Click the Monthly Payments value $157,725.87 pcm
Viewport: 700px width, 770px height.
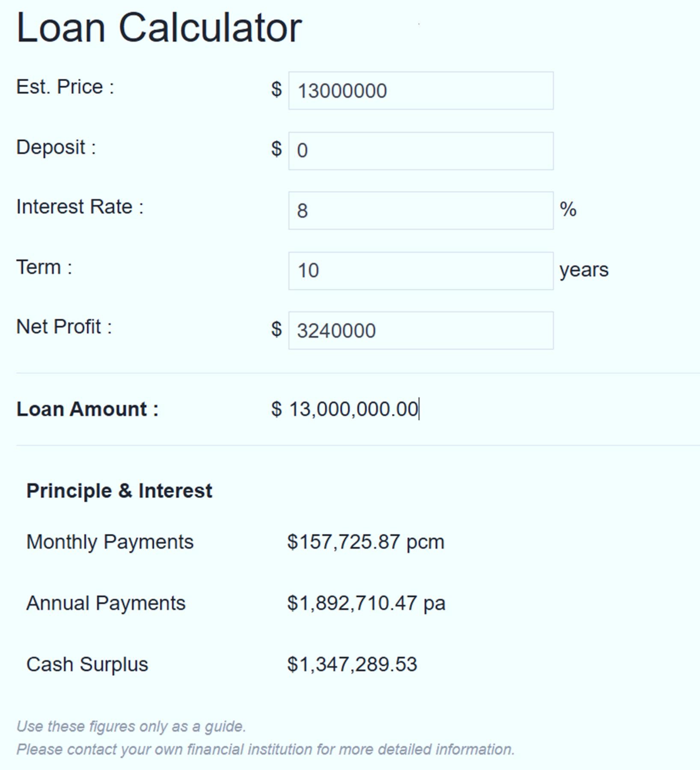[366, 542]
